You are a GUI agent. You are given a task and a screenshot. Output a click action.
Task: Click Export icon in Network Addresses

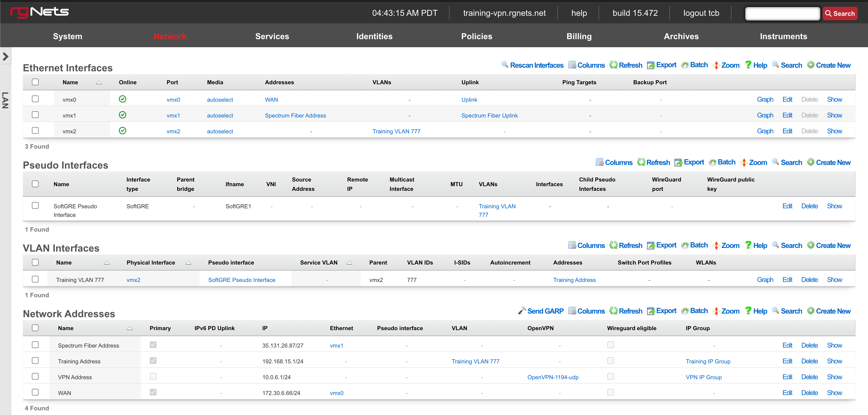[x=651, y=310]
